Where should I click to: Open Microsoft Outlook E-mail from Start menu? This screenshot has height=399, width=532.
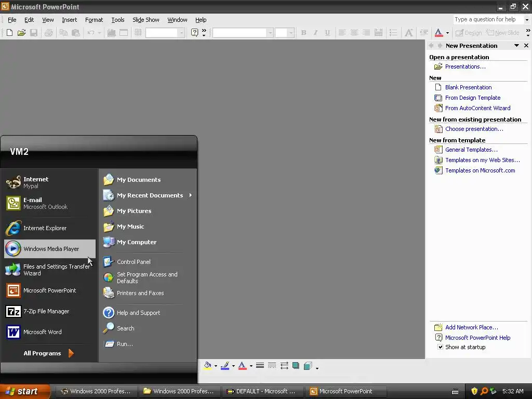point(49,203)
